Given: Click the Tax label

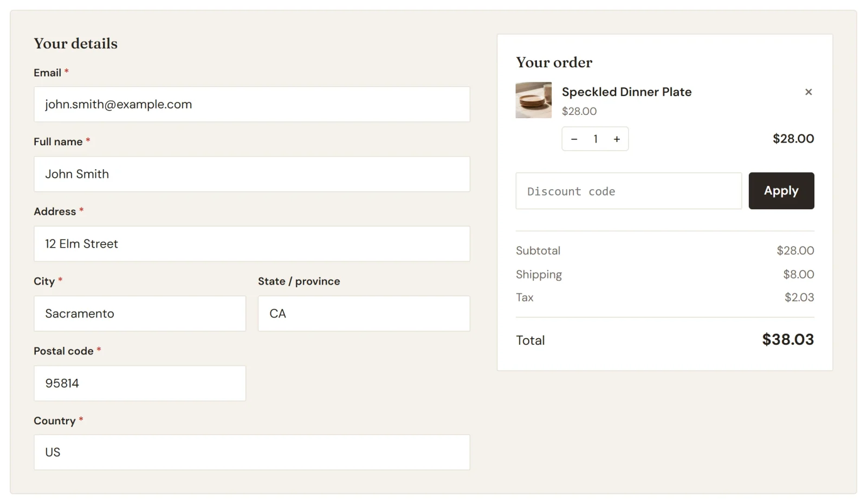Looking at the screenshot, I should 525,297.
